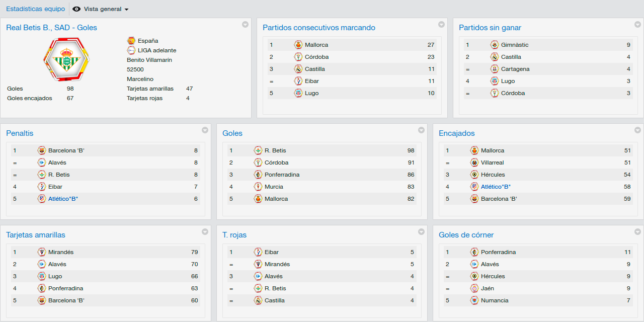Click Mallorca's badge in Partidos consecutivos marcando
Image resolution: width=644 pixels, height=322 pixels.
pyautogui.click(x=298, y=45)
